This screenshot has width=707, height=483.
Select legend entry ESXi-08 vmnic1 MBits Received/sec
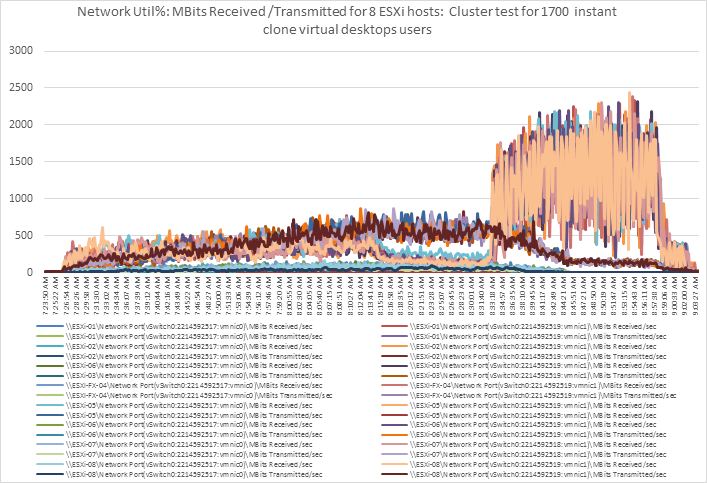tap(519, 465)
